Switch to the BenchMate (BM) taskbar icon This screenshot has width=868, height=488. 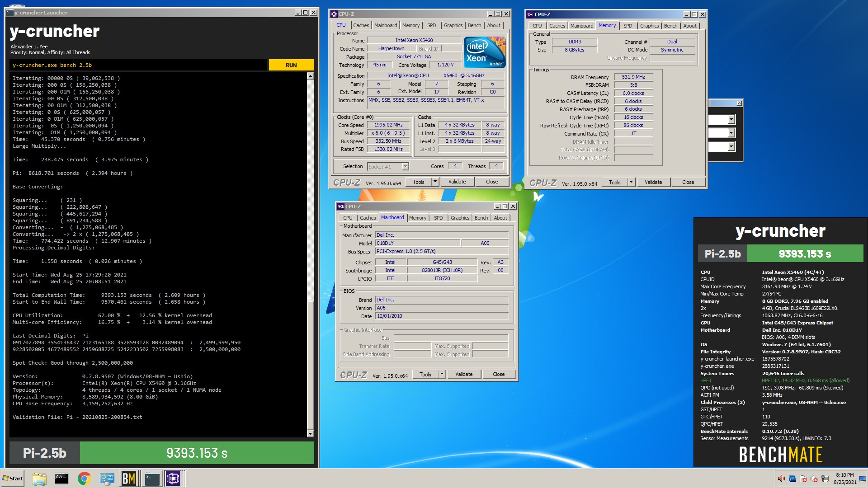(x=129, y=479)
